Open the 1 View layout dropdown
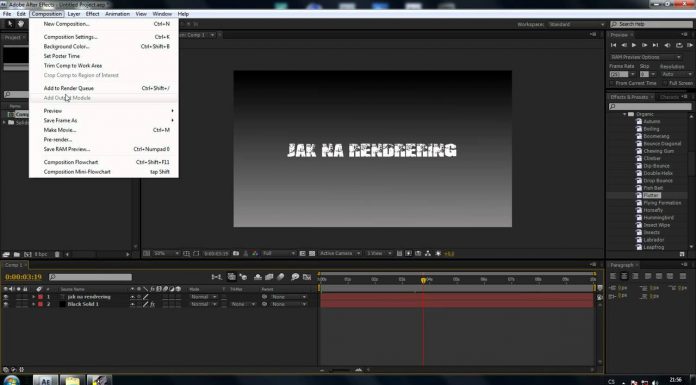The image size is (696, 385). point(379,254)
